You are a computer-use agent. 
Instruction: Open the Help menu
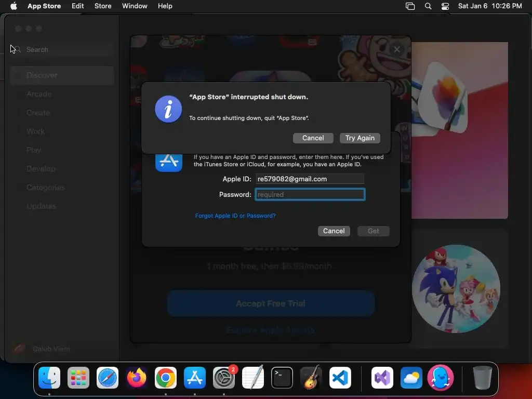coord(165,6)
